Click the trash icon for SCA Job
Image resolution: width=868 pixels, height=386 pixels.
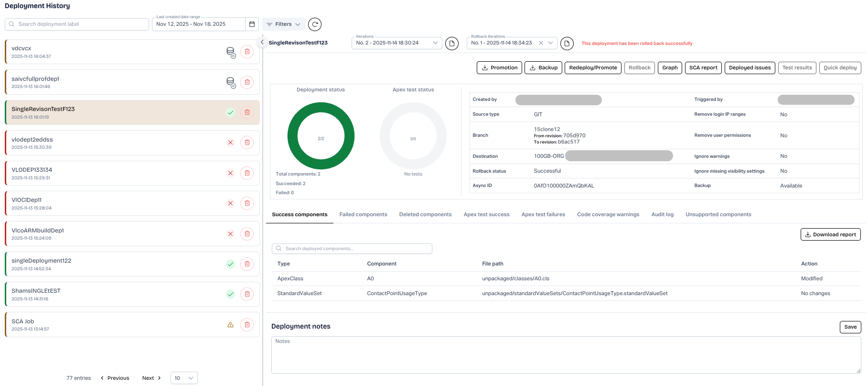[x=247, y=325]
